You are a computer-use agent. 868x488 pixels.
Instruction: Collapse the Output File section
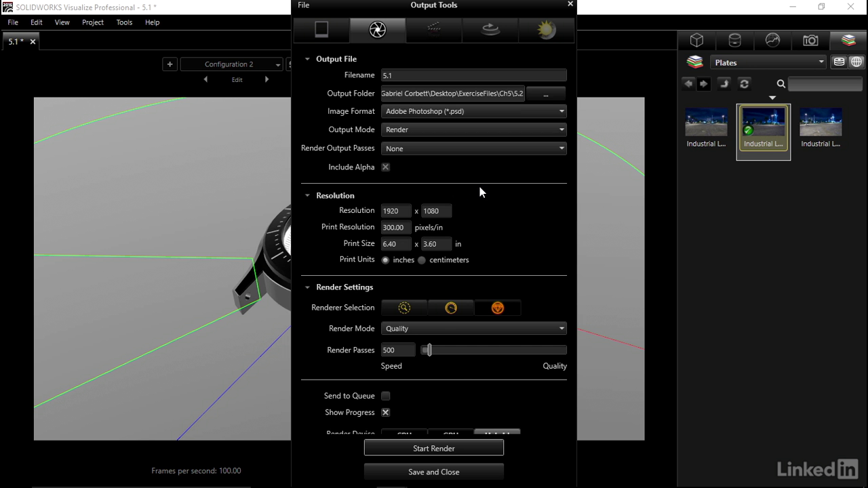coord(307,59)
